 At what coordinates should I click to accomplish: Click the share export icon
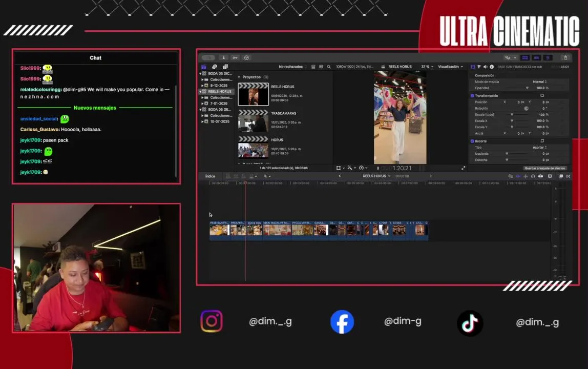[565, 58]
